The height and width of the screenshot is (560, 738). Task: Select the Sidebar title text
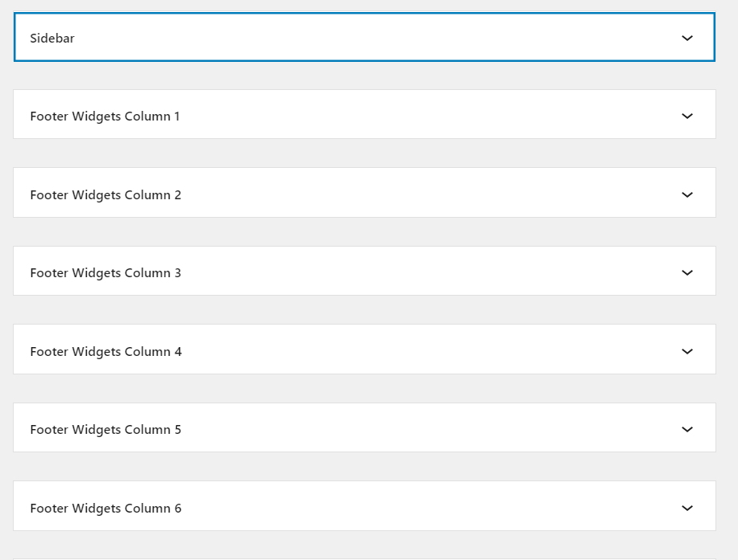click(52, 38)
